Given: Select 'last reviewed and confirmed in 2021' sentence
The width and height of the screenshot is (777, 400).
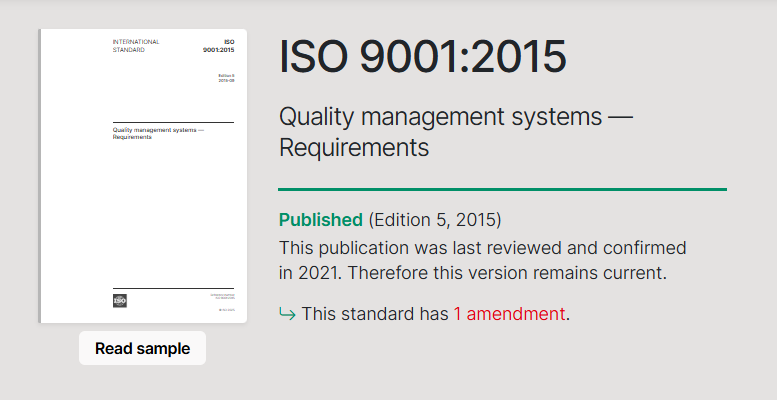Looking at the screenshot, I should (x=483, y=260).
